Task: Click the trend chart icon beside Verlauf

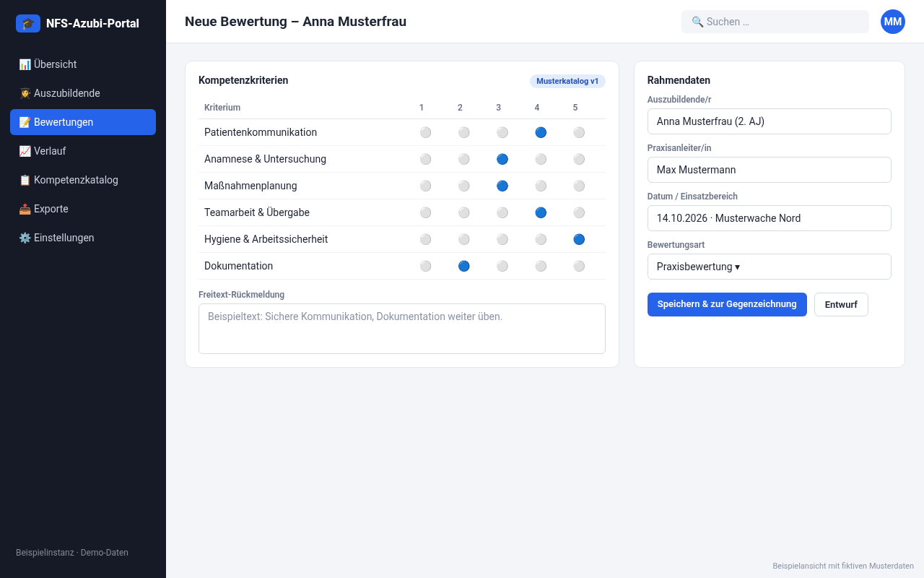Action: [x=25, y=151]
